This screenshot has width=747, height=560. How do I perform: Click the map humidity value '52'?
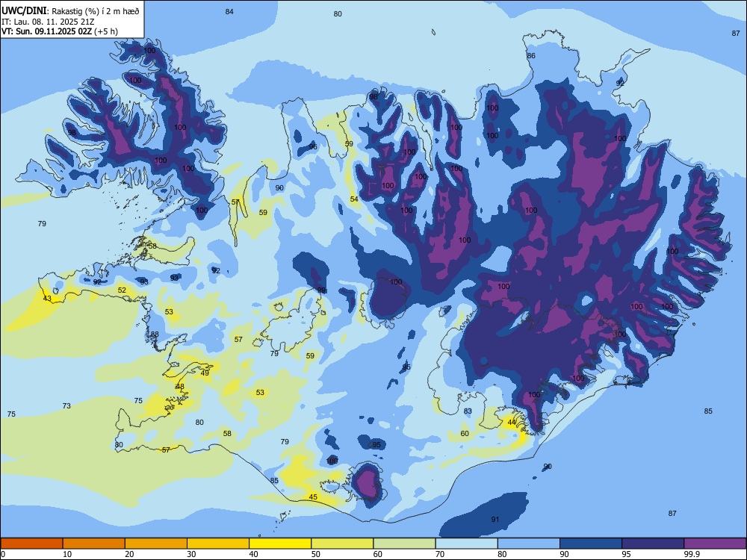click(x=122, y=290)
